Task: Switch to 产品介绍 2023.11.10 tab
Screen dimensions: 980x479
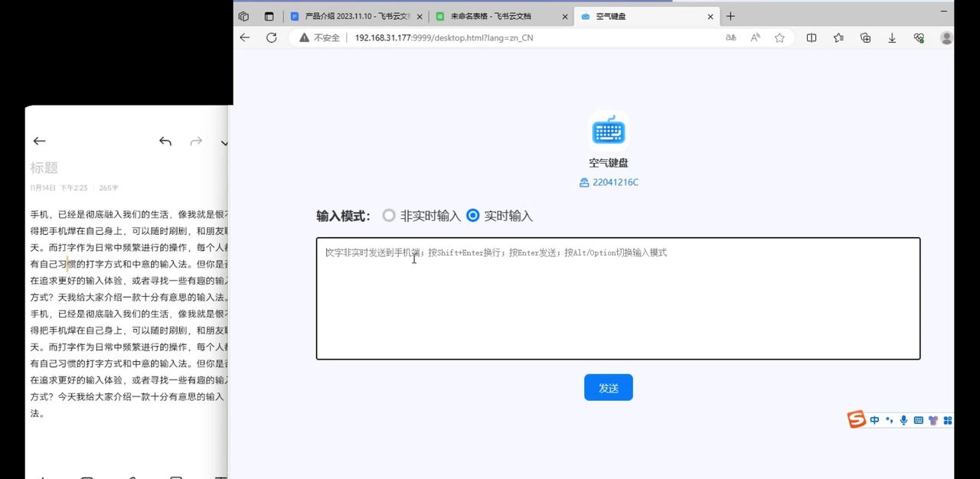Action: click(x=356, y=16)
